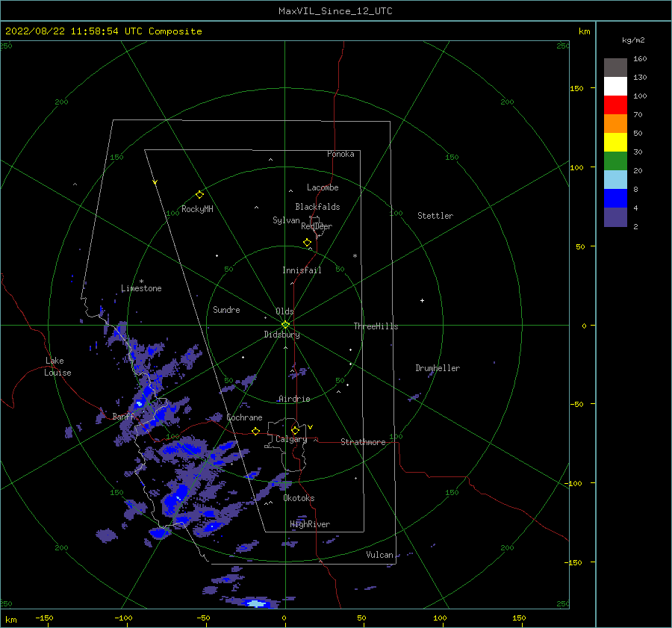The image size is (672, 628).
Task: Click the Innisfail town label
Action: click(302, 270)
